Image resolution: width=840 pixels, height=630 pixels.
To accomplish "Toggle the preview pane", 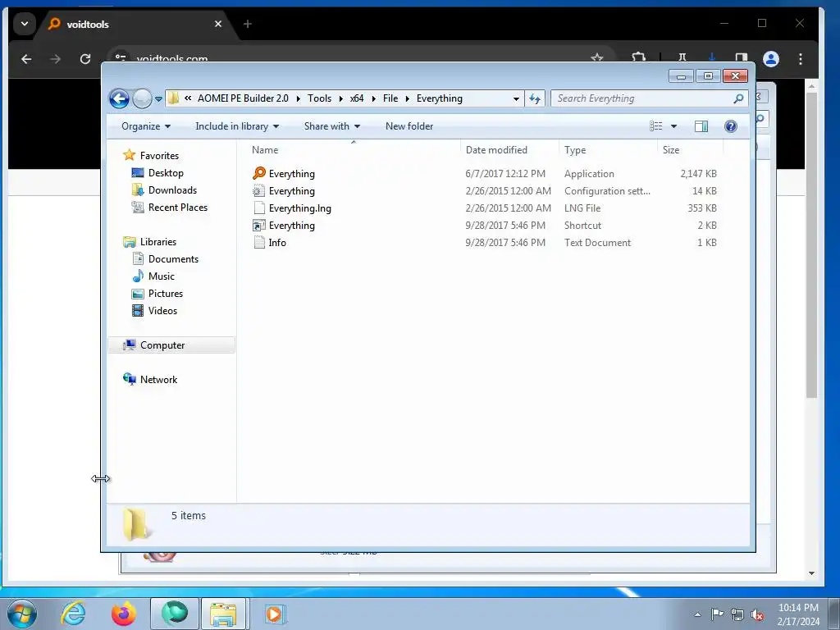I will tap(701, 126).
